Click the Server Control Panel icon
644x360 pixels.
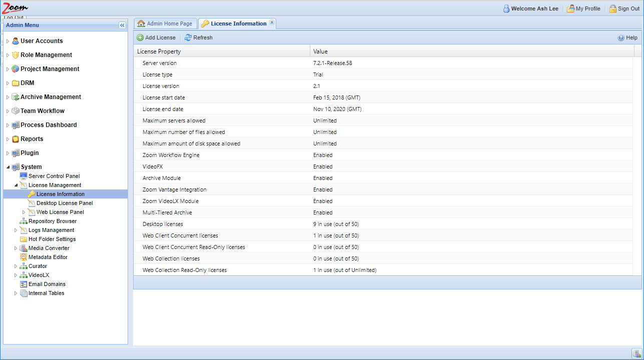pos(24,176)
